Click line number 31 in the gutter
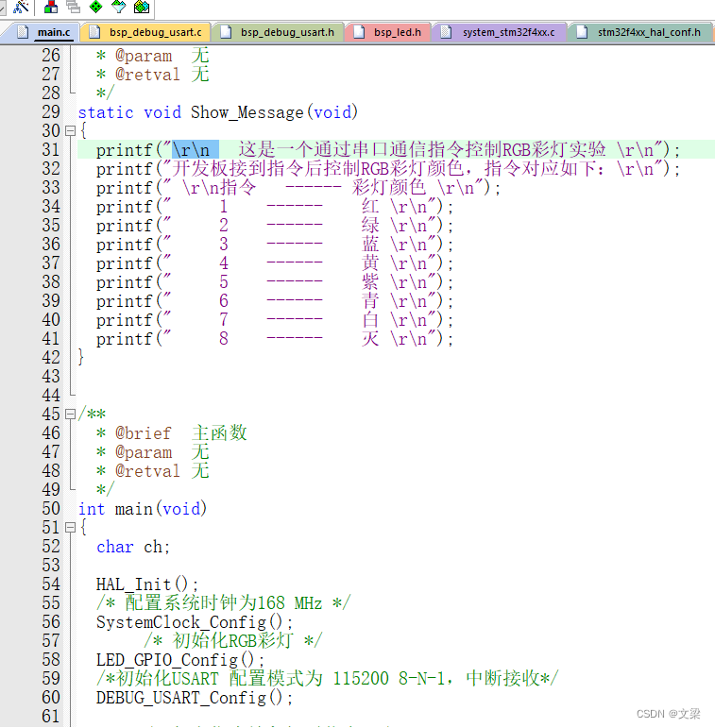 click(51, 150)
